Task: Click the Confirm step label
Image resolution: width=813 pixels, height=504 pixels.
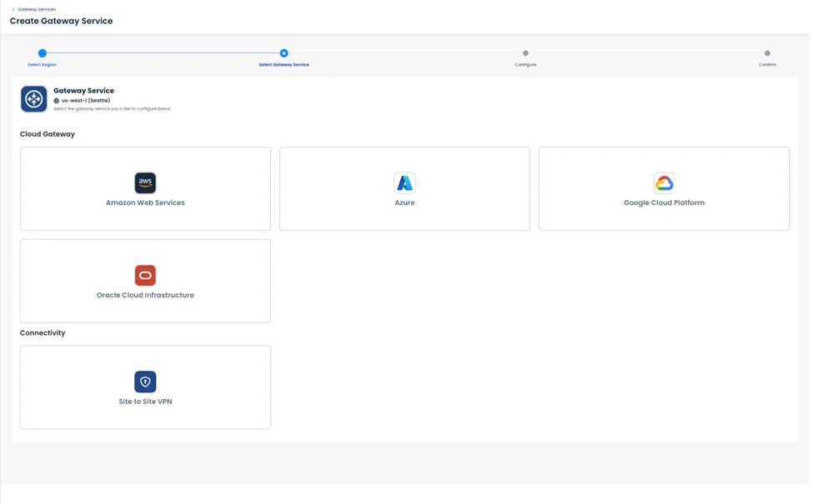Action: [x=767, y=65]
